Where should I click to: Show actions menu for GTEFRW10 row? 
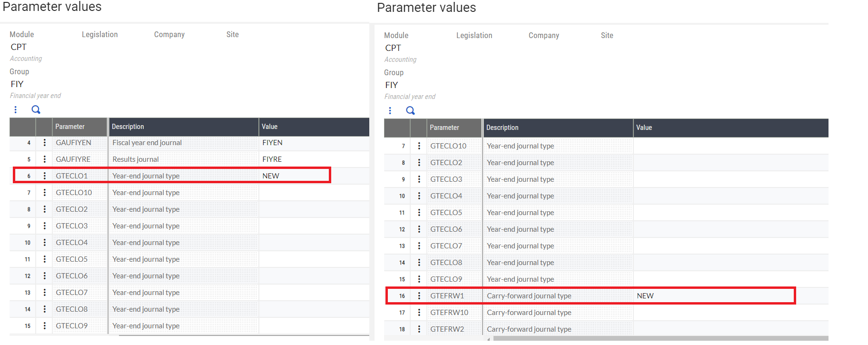tap(419, 313)
